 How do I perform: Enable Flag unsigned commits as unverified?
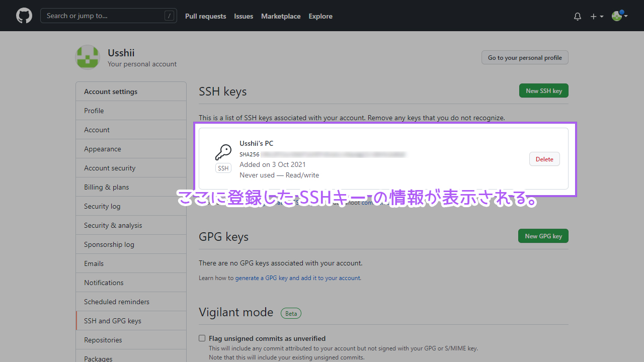coord(202,338)
